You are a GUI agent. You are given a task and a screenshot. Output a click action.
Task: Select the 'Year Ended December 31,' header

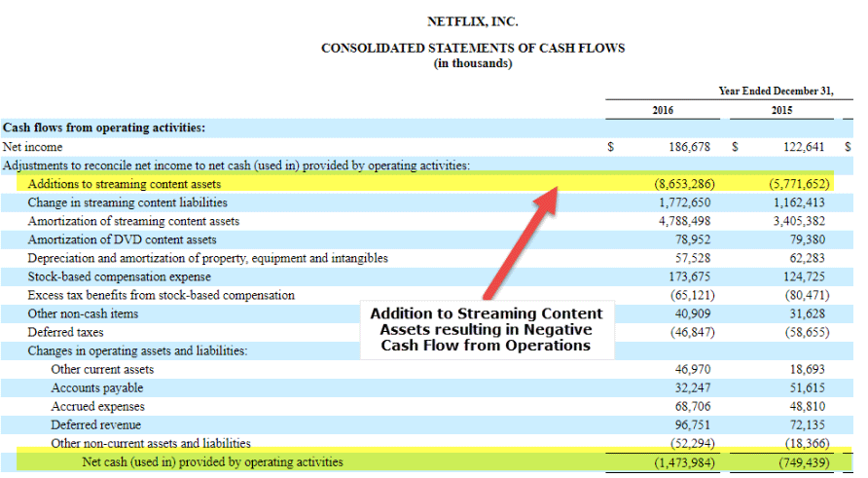pyautogui.click(x=777, y=91)
